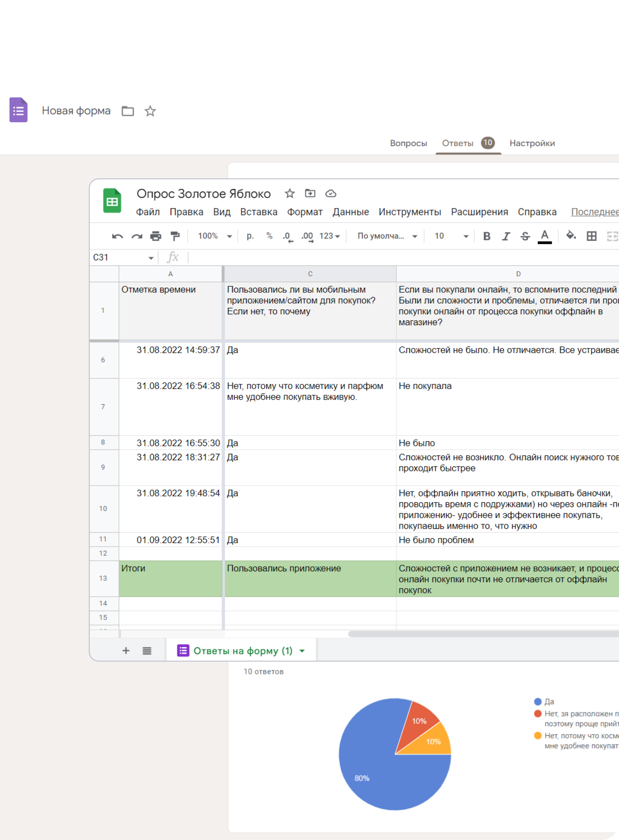Toggle strikethrough formatting

pos(525,236)
